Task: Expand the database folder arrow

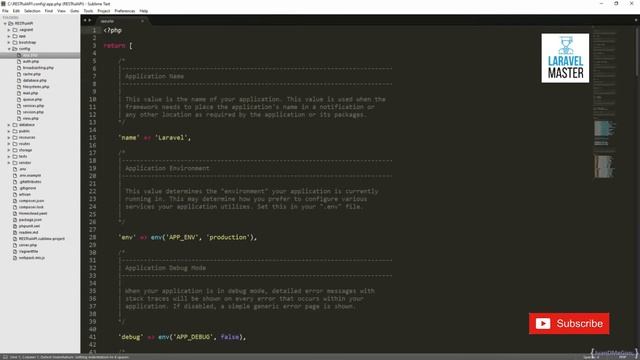Action: point(9,125)
